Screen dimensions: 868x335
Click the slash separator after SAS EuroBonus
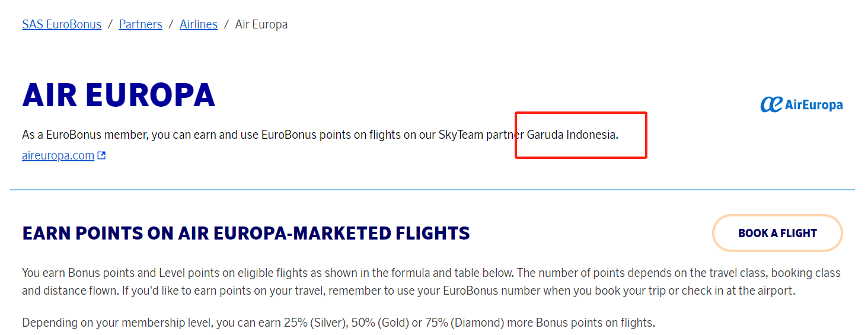point(110,24)
